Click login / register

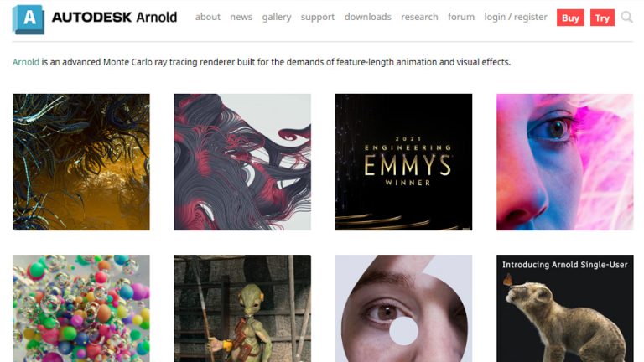click(x=516, y=18)
